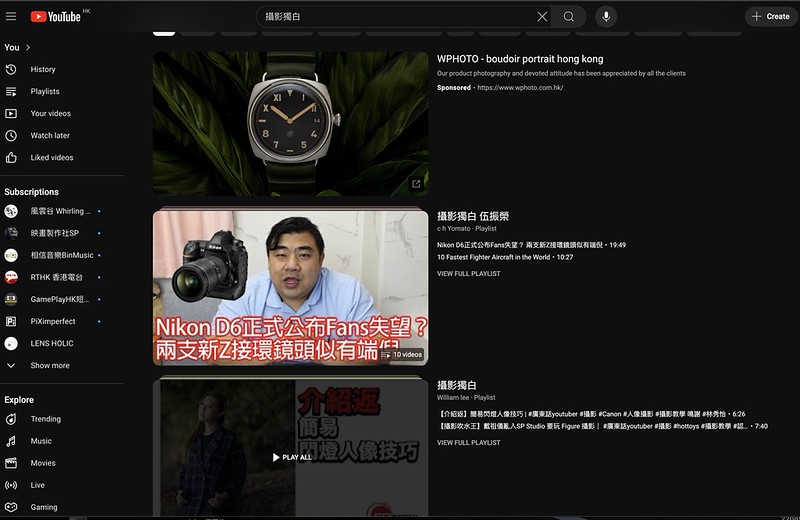The image size is (800, 520).
Task: Open LENS HOLIC channel avatar
Action: [x=11, y=343]
